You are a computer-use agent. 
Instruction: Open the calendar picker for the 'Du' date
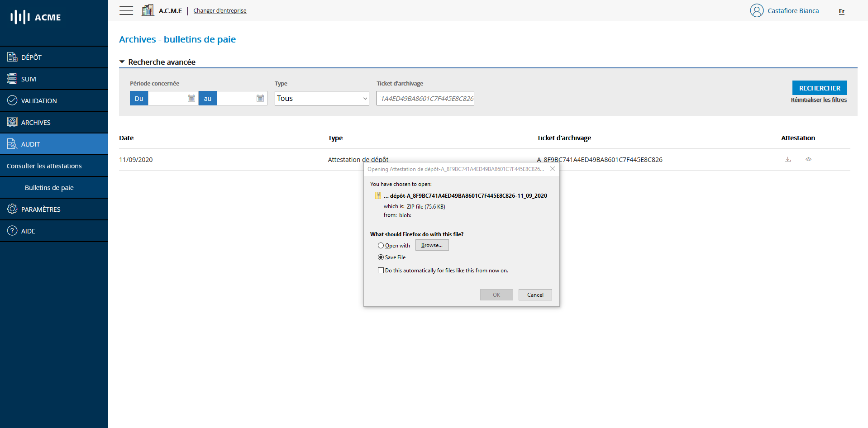(x=191, y=98)
